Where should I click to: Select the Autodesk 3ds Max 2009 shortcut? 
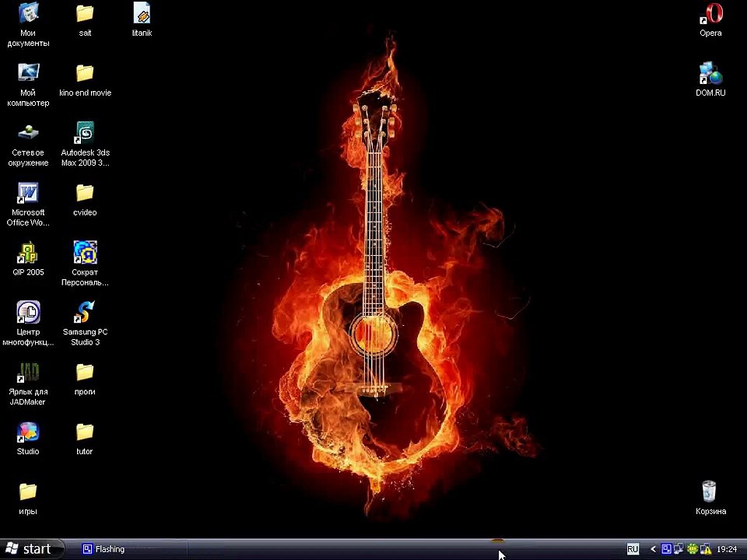click(x=85, y=145)
